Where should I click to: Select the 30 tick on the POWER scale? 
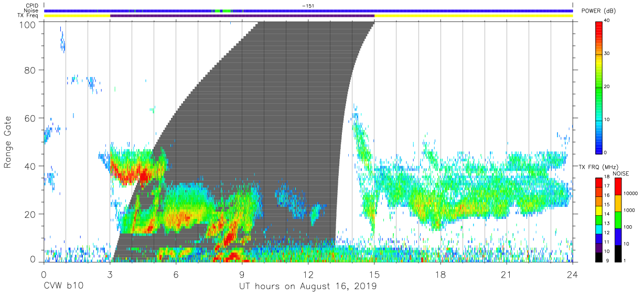pos(607,53)
